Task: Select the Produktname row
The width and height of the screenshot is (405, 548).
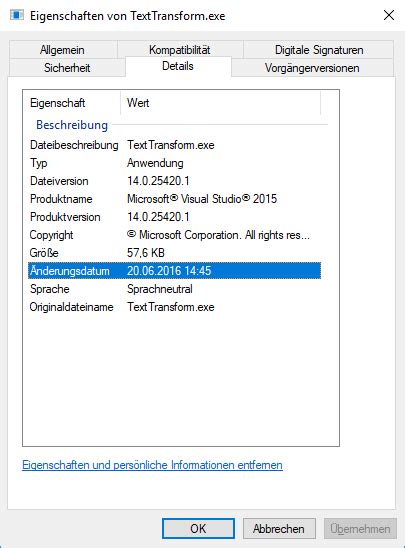Action: click(174, 199)
